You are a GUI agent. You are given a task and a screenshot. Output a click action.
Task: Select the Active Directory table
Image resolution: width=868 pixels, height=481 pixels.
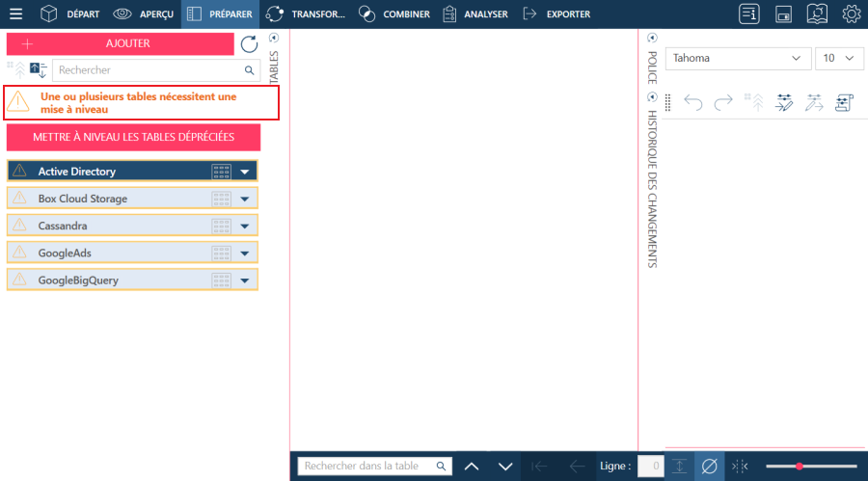[132, 171]
